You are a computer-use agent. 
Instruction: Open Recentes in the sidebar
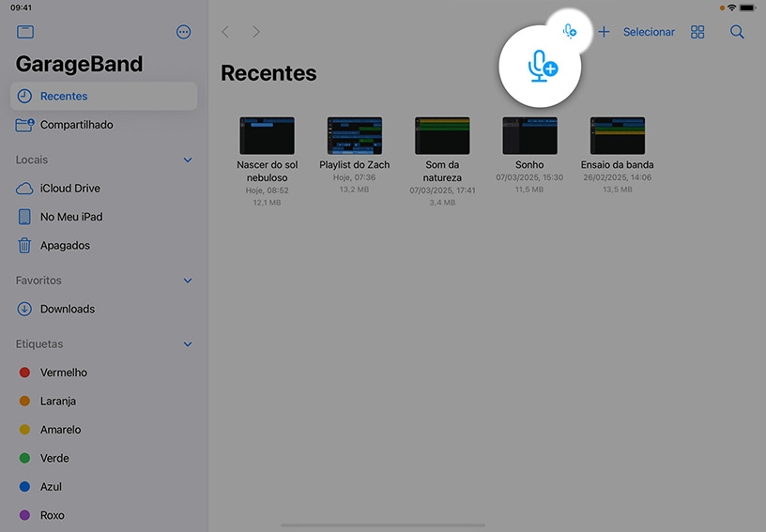103,96
